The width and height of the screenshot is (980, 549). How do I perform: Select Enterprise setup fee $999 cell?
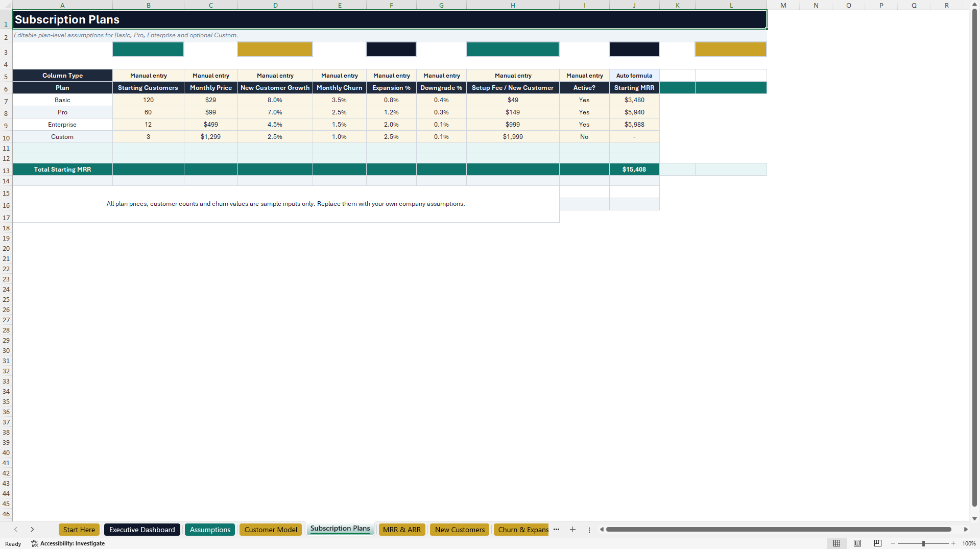tap(513, 125)
